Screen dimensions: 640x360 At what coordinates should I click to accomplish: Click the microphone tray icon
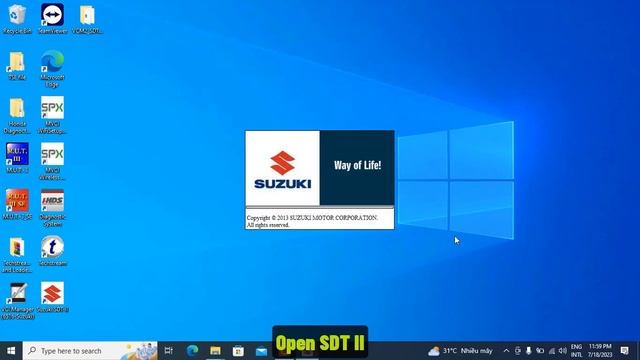(x=529, y=351)
